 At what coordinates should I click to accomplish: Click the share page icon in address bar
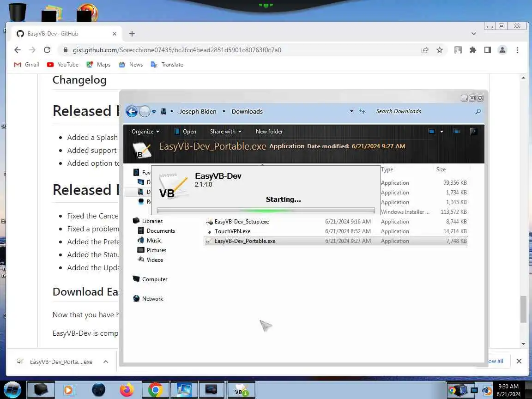(425, 50)
